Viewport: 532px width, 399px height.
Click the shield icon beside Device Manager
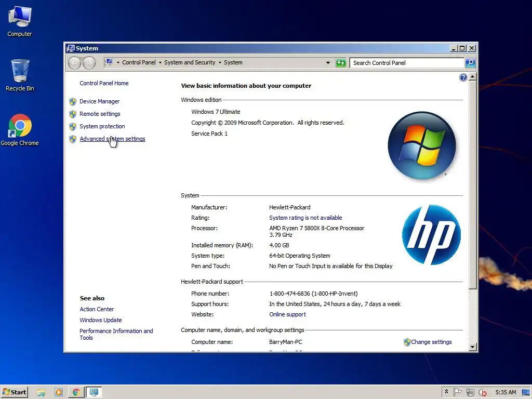point(73,101)
